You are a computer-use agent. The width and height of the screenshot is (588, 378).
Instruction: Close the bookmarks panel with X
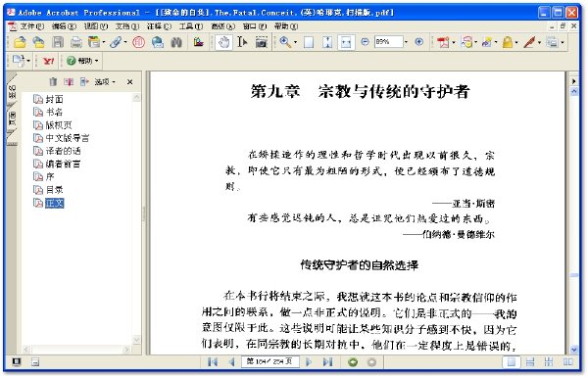click(x=129, y=81)
